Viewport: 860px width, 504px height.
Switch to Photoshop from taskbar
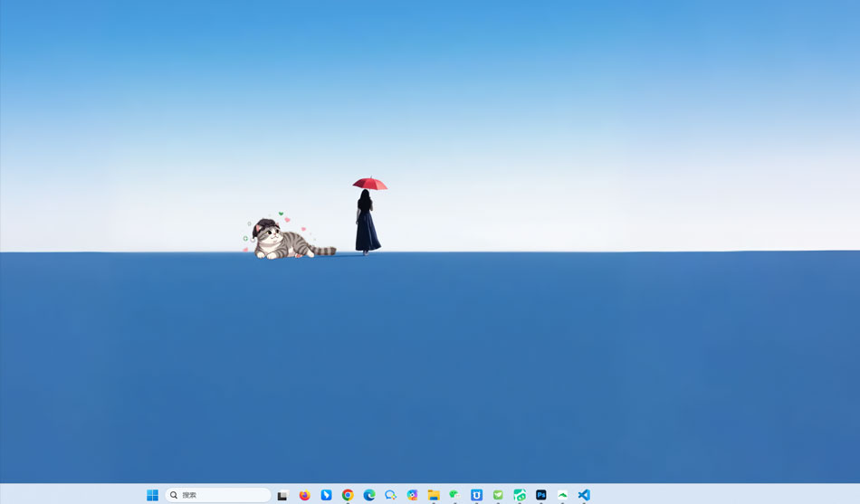[x=540, y=495]
